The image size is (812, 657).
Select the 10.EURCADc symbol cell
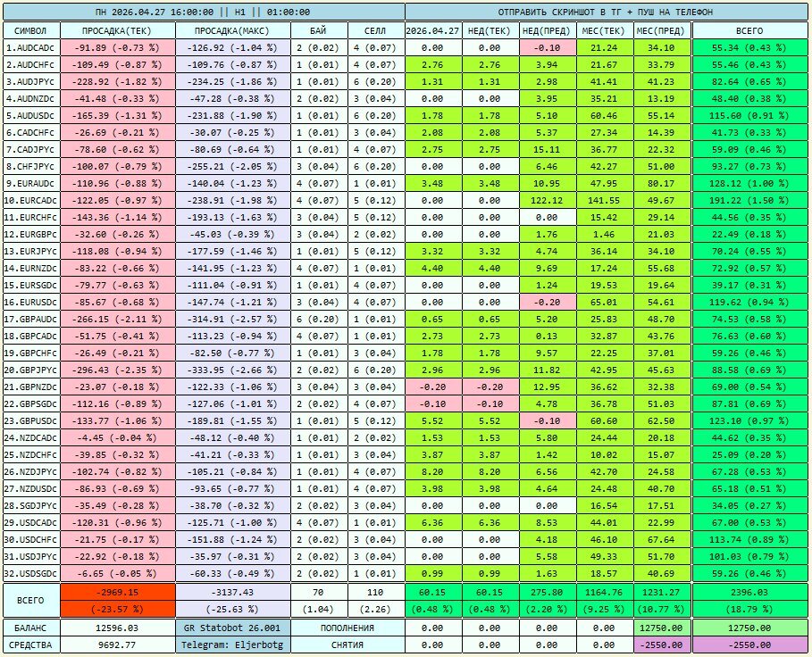pyautogui.click(x=31, y=200)
